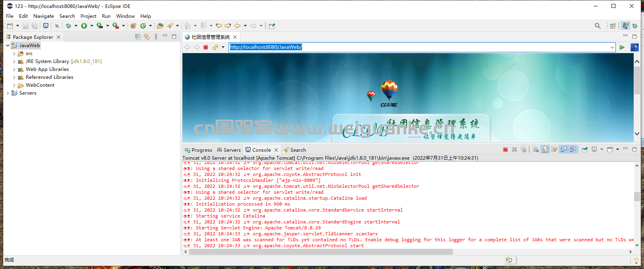The height and width of the screenshot is (269, 644).
Task: Open URL history dropdown in address bar
Action: [x=612, y=47]
